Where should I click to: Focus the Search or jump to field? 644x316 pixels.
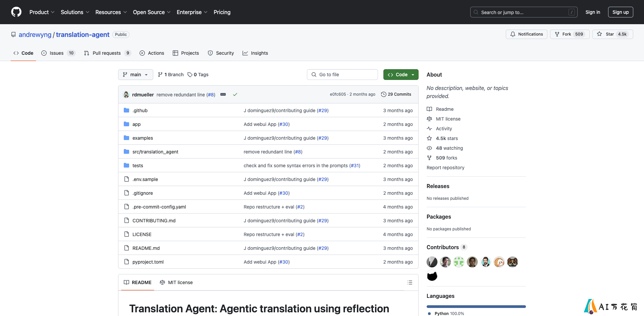pyautogui.click(x=524, y=12)
